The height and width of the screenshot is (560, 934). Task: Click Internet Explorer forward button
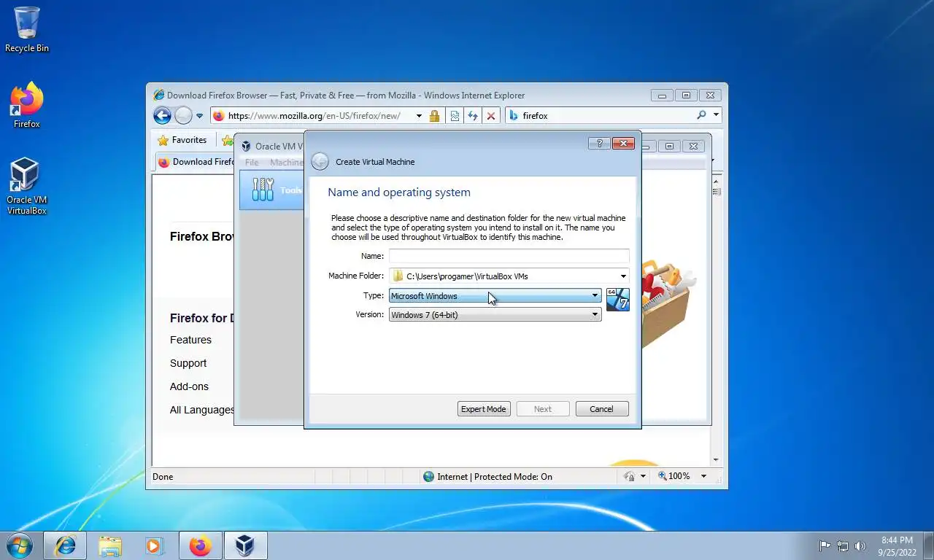pyautogui.click(x=183, y=115)
